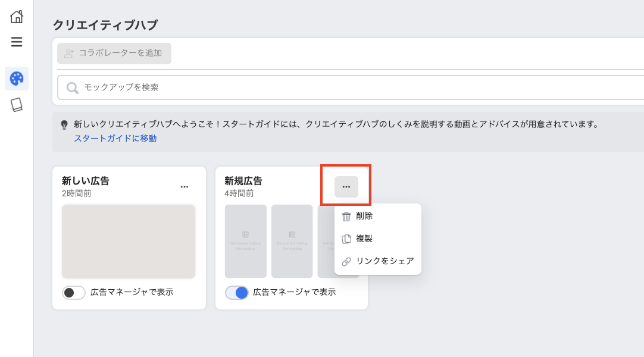Collapse the 新規広告 three-dot menu

tap(346, 187)
